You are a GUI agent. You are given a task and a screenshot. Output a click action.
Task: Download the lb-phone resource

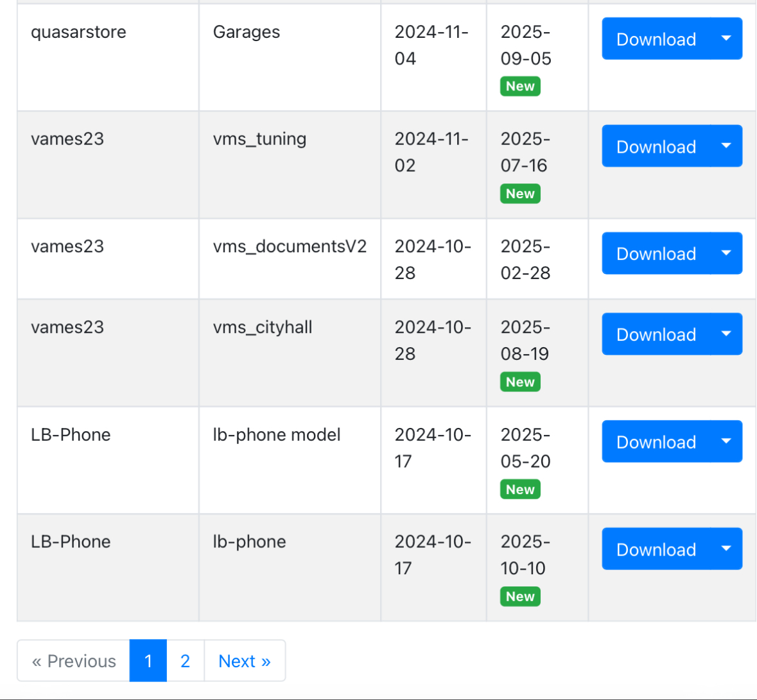click(x=656, y=549)
